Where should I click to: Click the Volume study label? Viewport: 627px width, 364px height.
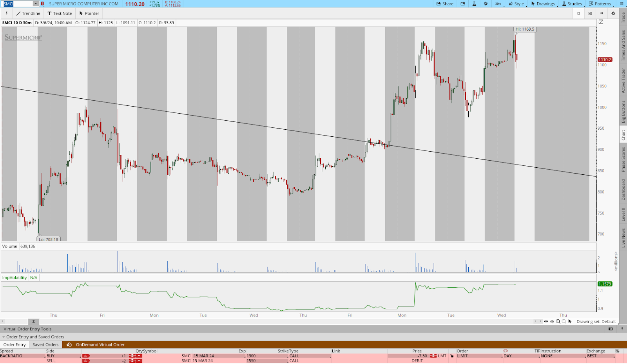(10, 246)
